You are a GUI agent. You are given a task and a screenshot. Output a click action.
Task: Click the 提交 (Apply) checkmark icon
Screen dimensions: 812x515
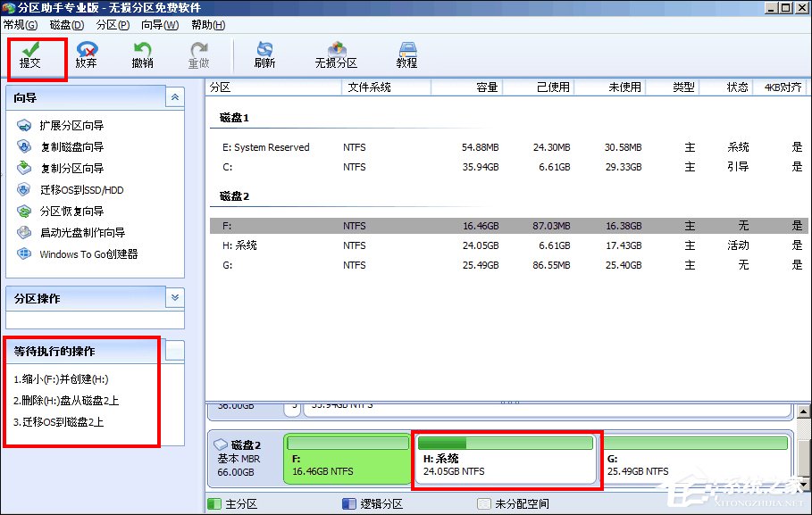(30, 49)
